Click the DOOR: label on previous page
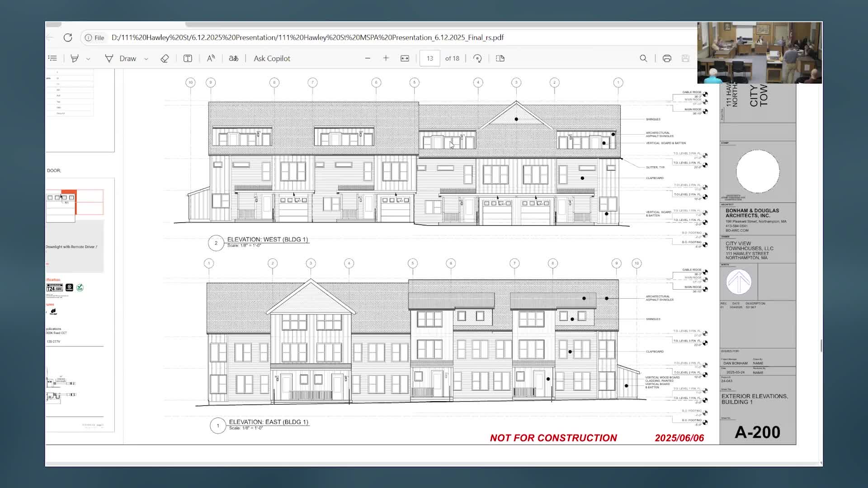The height and width of the screenshot is (488, 868). coord(54,170)
